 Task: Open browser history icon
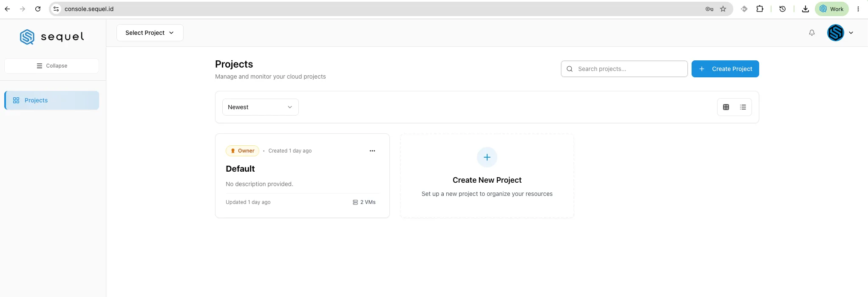(783, 9)
